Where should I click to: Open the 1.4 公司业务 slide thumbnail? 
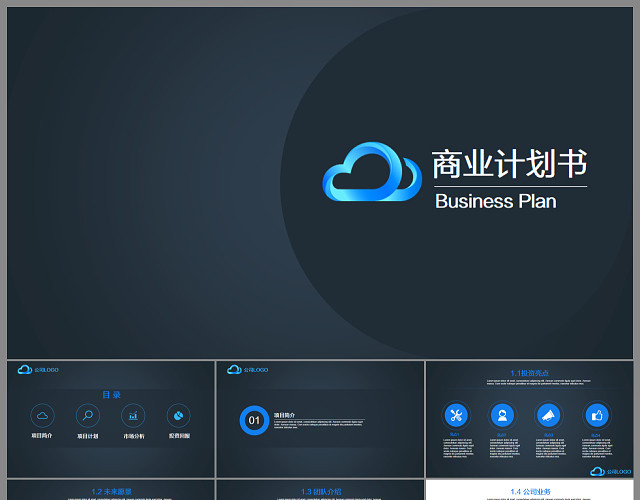530,490
